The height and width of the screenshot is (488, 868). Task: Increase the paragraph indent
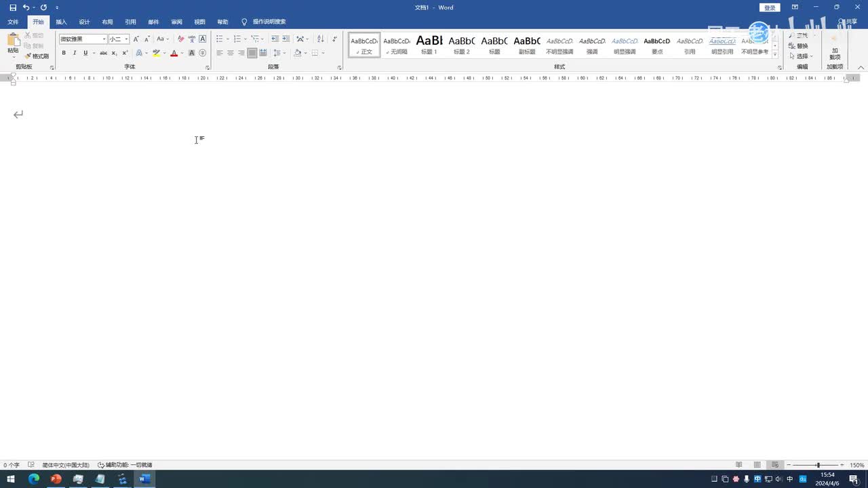[285, 39]
